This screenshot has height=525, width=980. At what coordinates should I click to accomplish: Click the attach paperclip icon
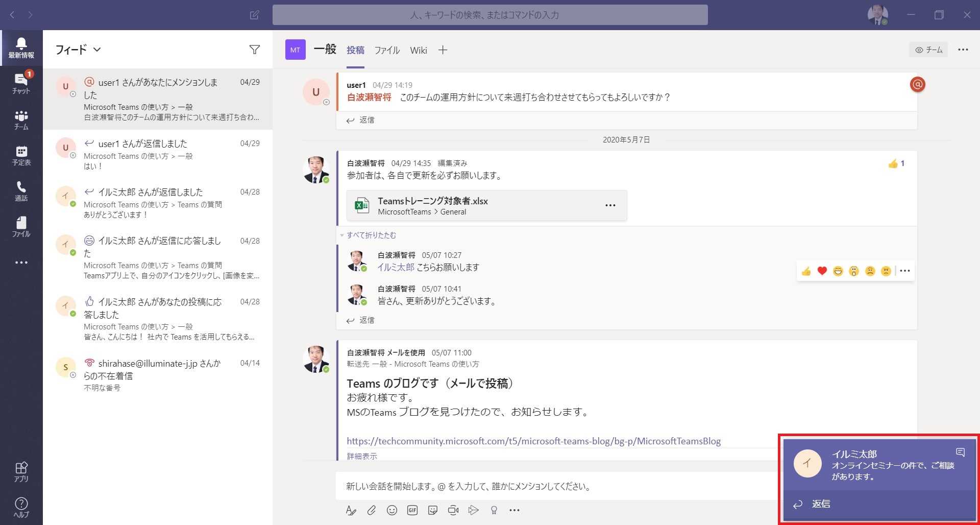[372, 510]
